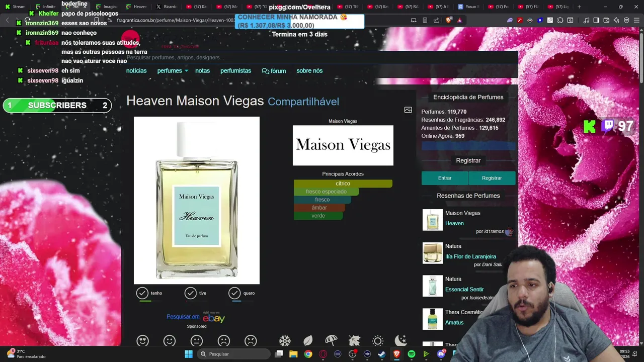Open the Brave Shields icon in address bar
Viewport: 644px width, 362px height.
click(x=449, y=20)
